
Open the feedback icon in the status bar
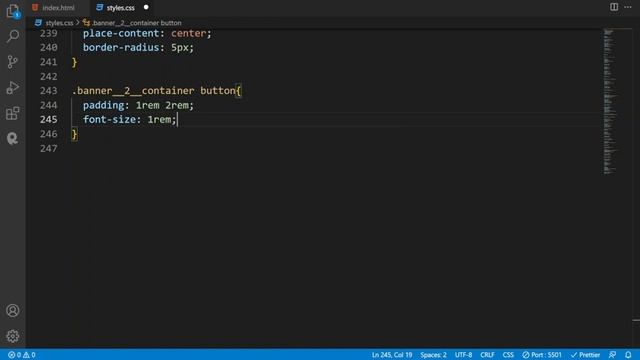coord(613,355)
